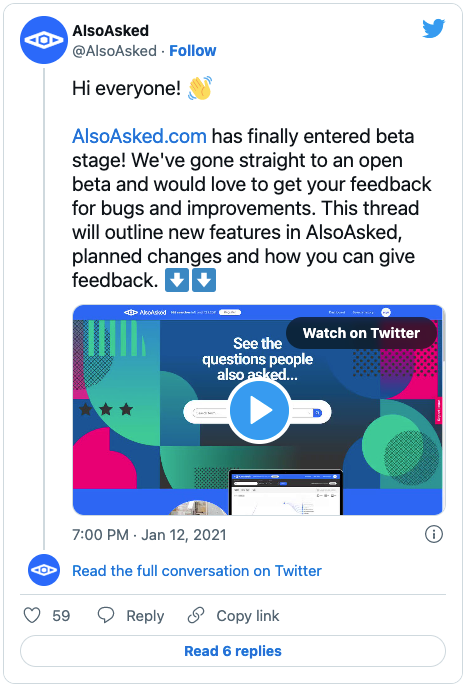Click the 59 likes count

(x=61, y=616)
